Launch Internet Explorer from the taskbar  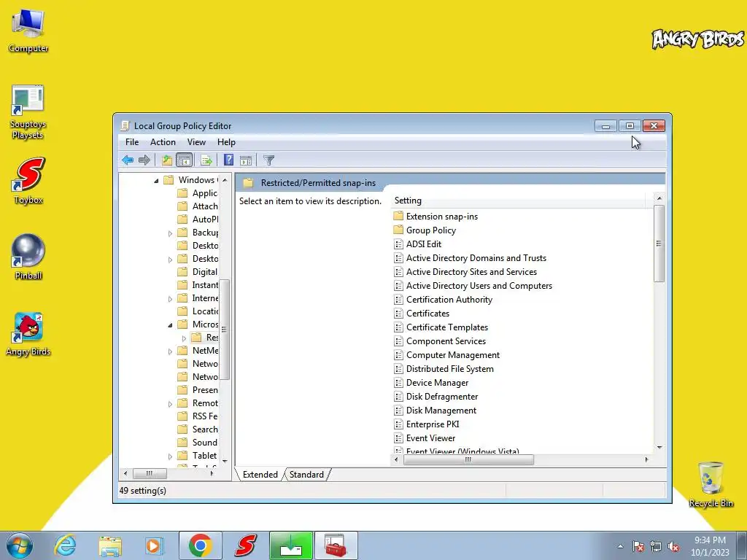[x=65, y=545]
